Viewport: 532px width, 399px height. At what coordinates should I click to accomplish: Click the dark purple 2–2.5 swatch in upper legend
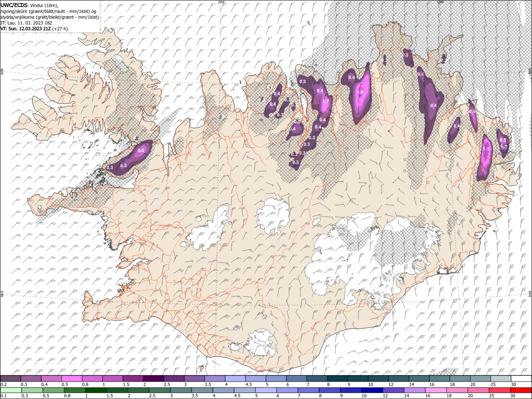click(153, 378)
